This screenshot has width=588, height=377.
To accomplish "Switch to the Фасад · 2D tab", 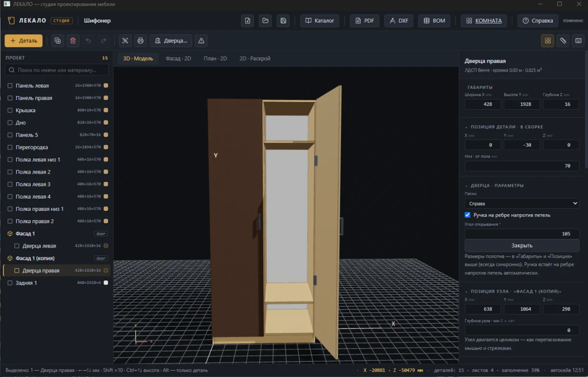I will (178, 59).
